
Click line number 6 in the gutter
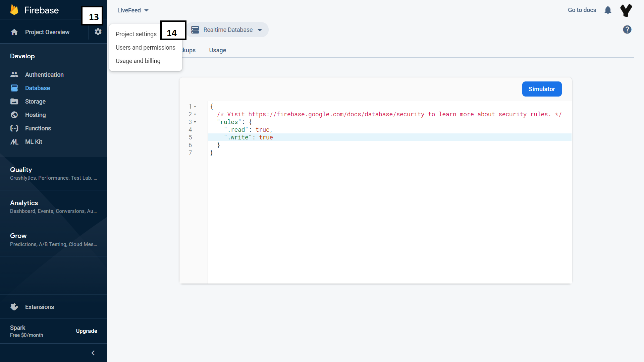click(x=190, y=145)
